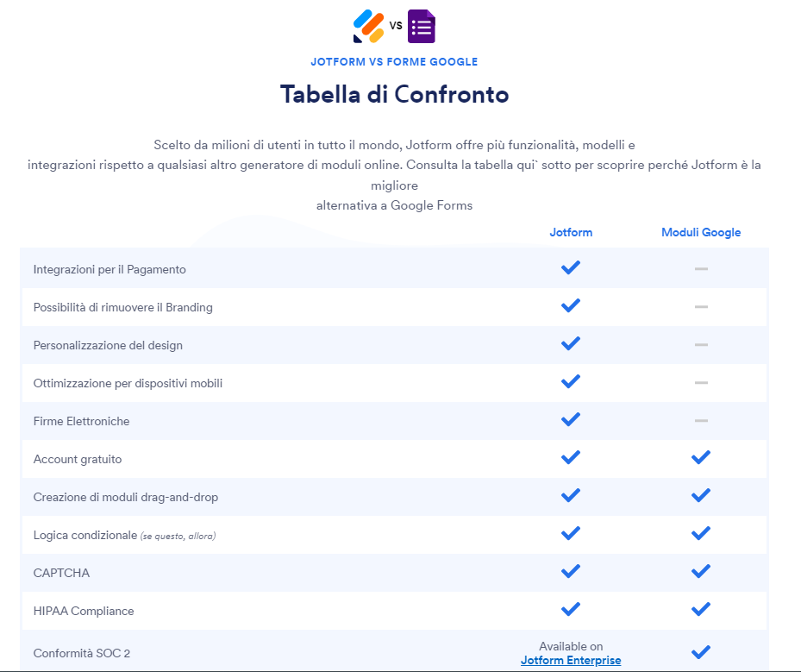This screenshot has height=672, width=801.
Task: Click Jotform checkmark for Logica condizionale
Action: (x=571, y=533)
